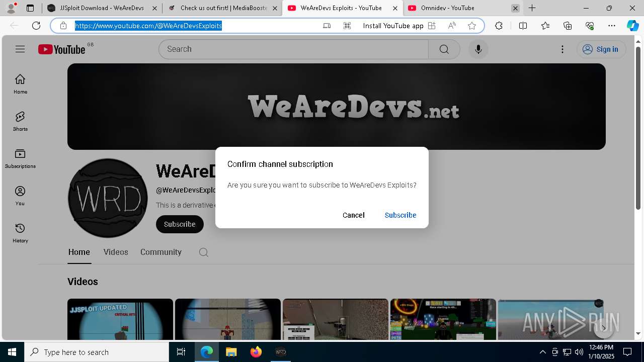Open History in the left sidebar
644x362 pixels.
tap(20, 233)
